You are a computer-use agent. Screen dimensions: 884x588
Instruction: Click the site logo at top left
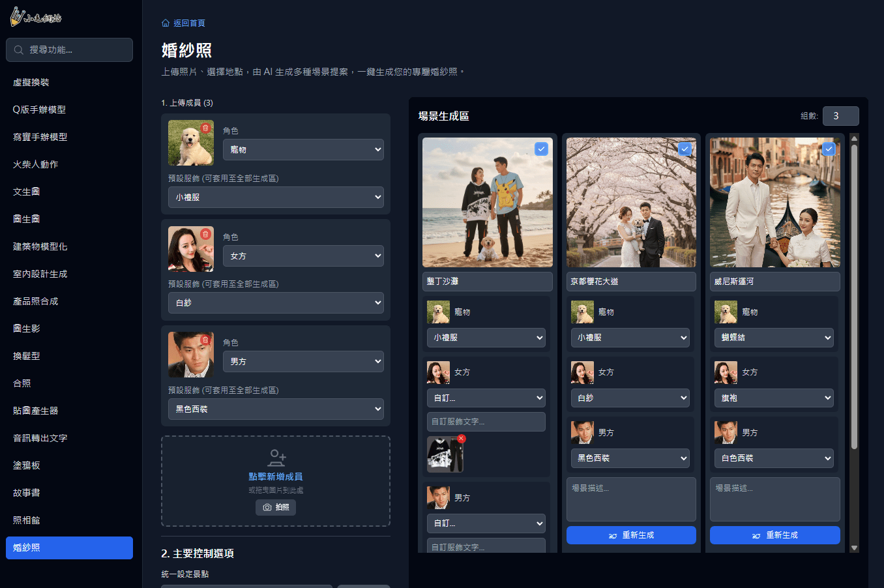click(x=36, y=18)
